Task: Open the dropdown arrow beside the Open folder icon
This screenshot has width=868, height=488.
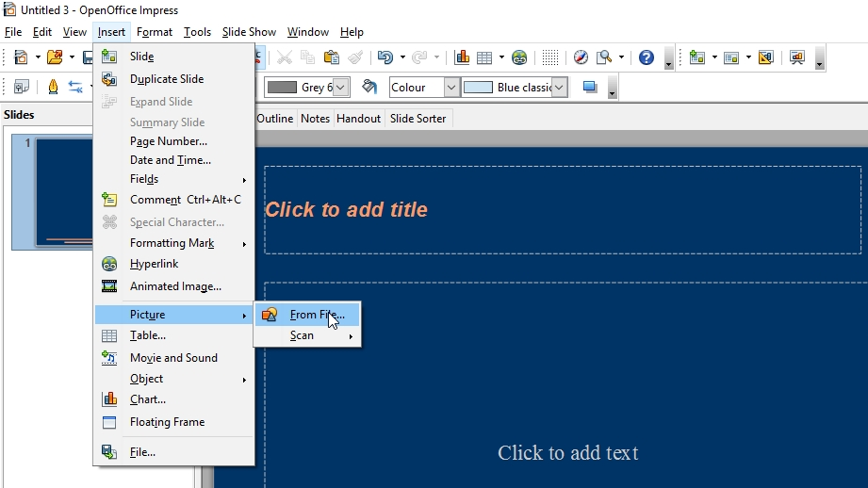Action: (72, 57)
